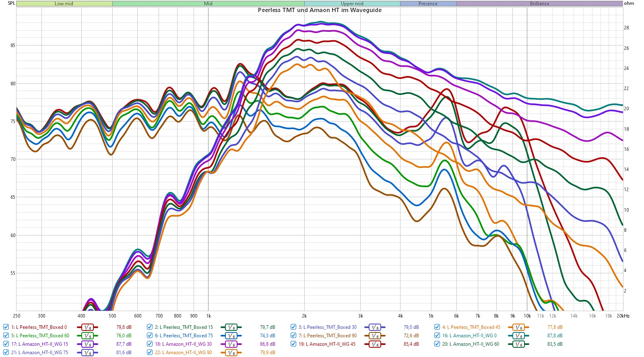This screenshot has width=644, height=357.
Task: Uncheck the Amazon_HT-II_WG 30 trace checkbox
Action: [150, 344]
